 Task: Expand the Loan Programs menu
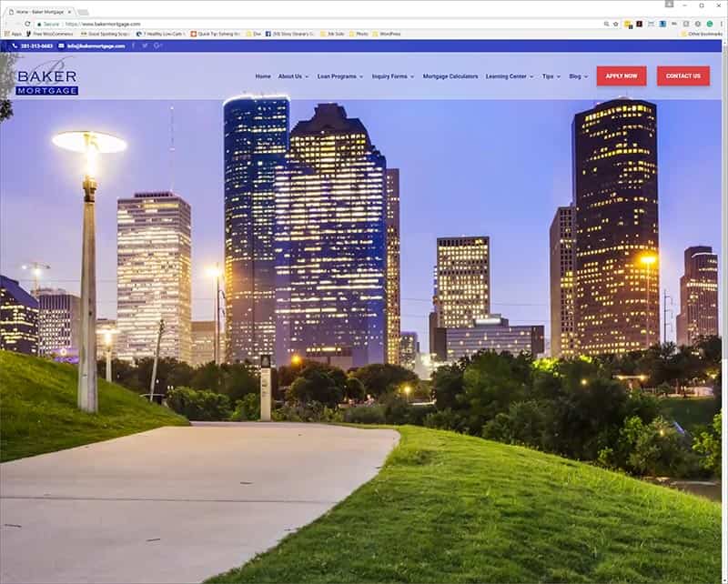pos(339,76)
